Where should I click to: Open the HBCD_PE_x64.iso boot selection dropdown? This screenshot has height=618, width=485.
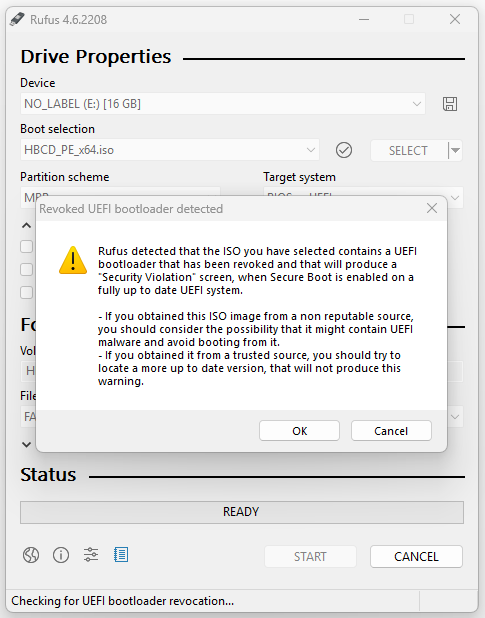point(170,150)
